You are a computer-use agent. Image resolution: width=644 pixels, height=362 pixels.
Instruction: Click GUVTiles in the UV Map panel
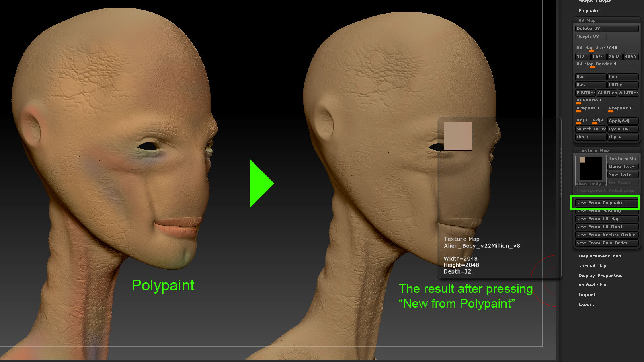point(607,93)
